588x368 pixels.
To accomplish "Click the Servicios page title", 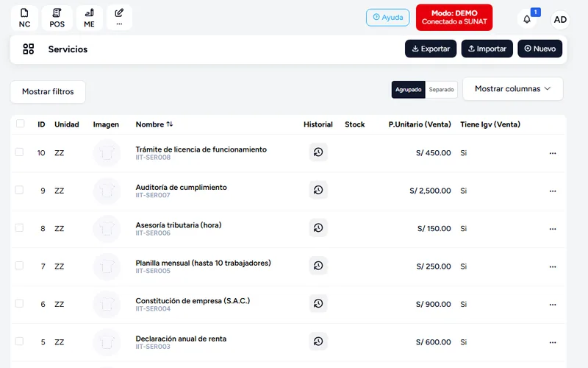I will pyautogui.click(x=68, y=49).
